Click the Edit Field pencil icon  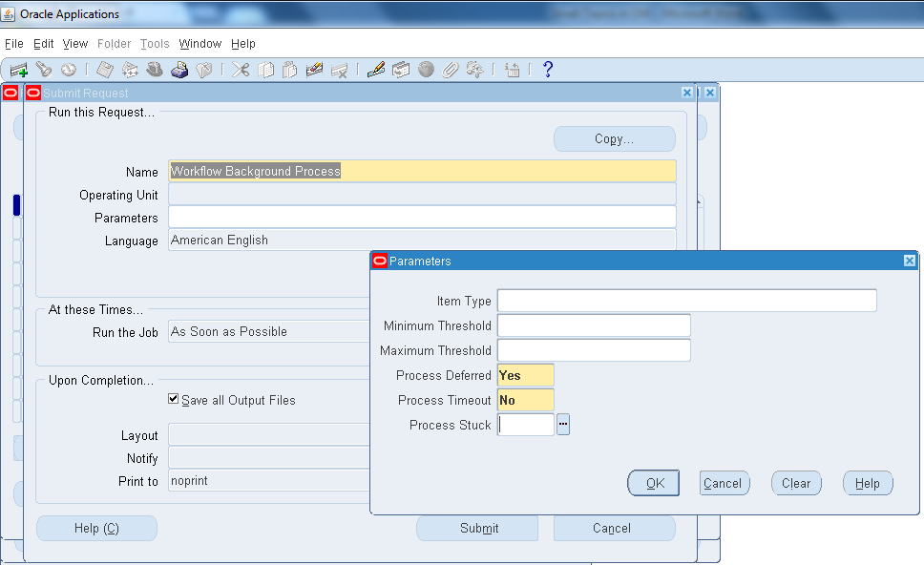(376, 70)
